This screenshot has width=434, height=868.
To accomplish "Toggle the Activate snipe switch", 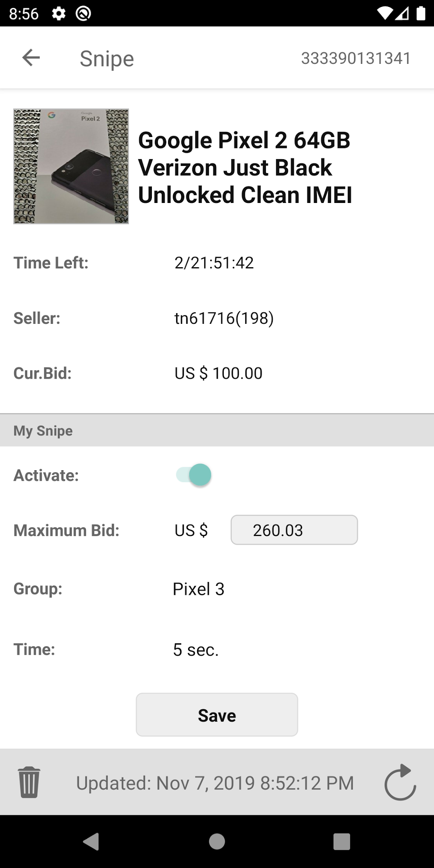I will click(x=194, y=475).
